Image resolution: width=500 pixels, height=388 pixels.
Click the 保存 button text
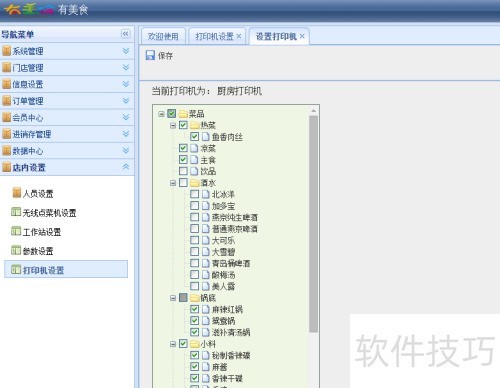[x=165, y=56]
